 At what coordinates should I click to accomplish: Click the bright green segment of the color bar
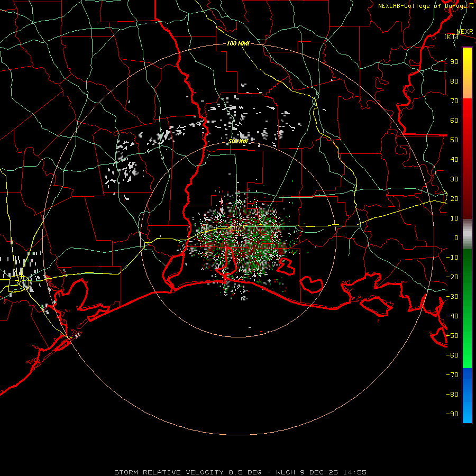tap(467, 343)
